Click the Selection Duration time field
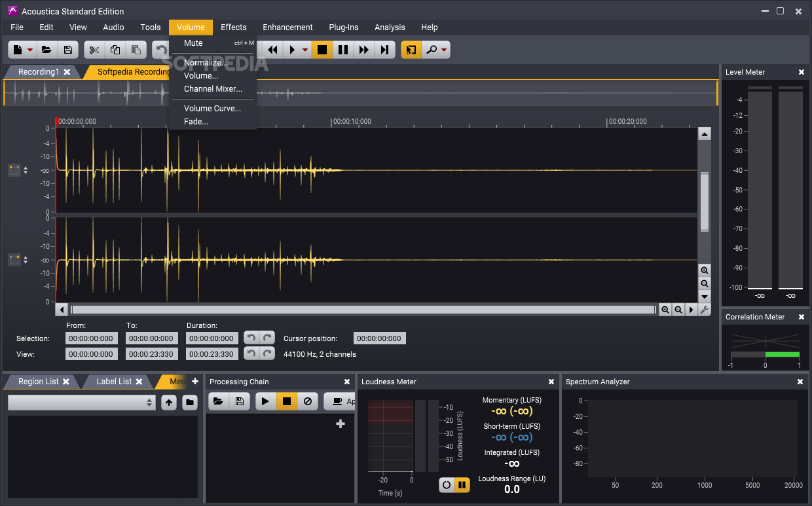 212,338
